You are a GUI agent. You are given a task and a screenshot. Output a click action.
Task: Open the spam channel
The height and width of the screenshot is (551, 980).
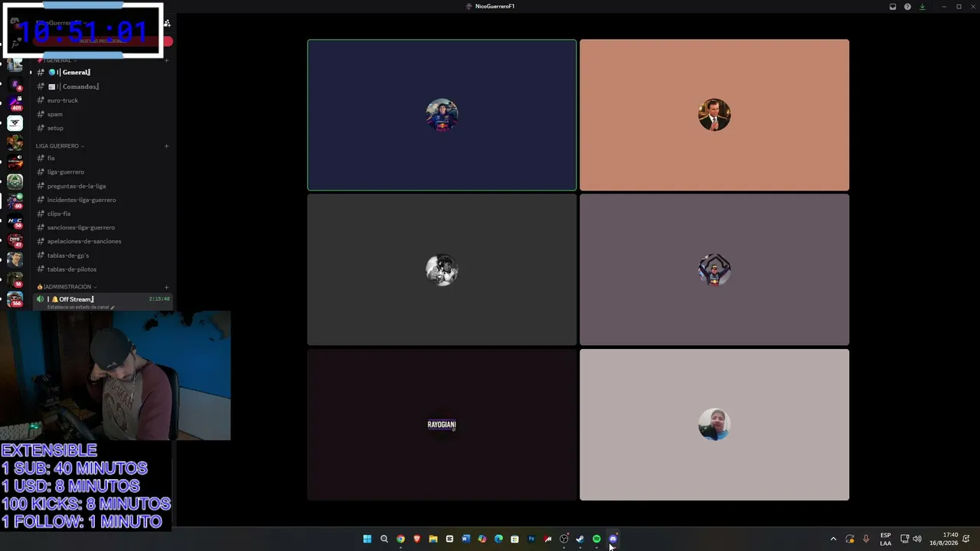point(103,114)
